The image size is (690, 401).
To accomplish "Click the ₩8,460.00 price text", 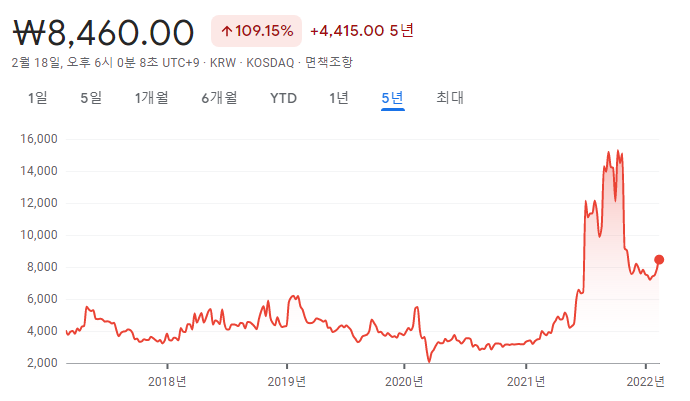I will pos(103,33).
